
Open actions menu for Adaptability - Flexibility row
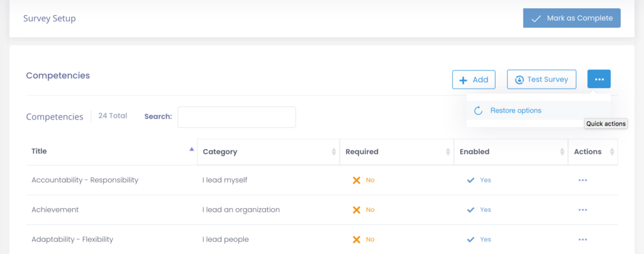(582, 240)
